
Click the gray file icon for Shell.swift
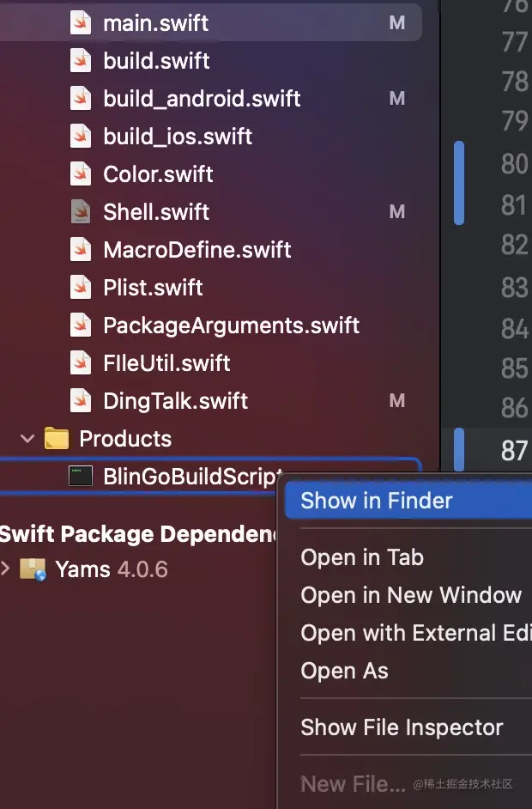click(81, 212)
